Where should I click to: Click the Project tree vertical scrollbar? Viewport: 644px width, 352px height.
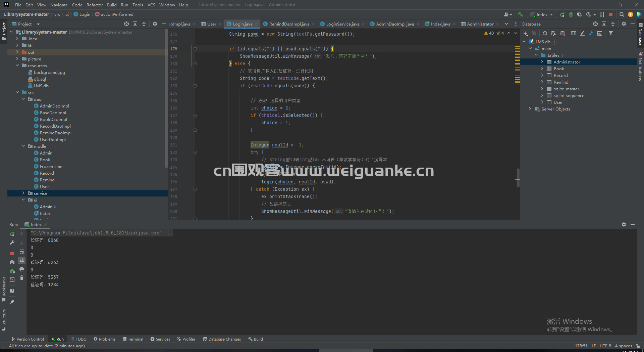(166, 98)
